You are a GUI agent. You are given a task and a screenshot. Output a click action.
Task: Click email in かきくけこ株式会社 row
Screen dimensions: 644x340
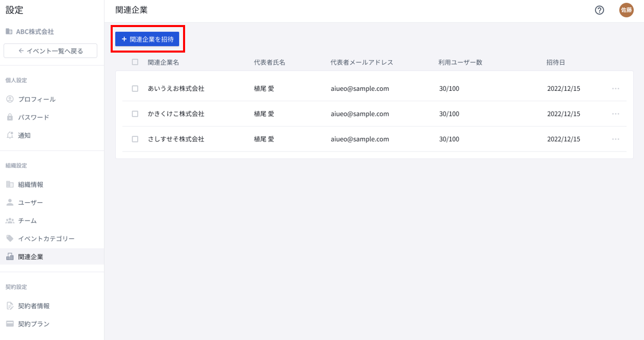click(x=360, y=114)
